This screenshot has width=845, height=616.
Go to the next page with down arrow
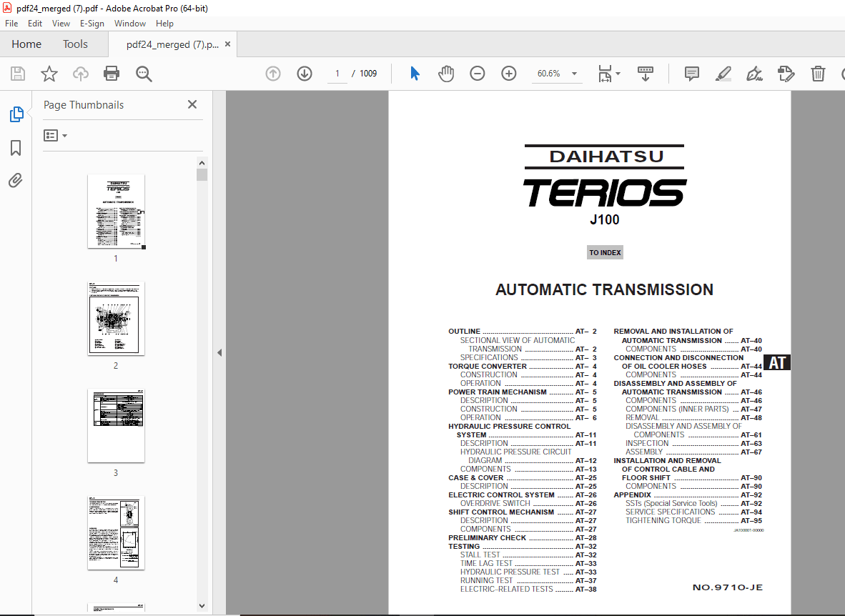point(304,73)
